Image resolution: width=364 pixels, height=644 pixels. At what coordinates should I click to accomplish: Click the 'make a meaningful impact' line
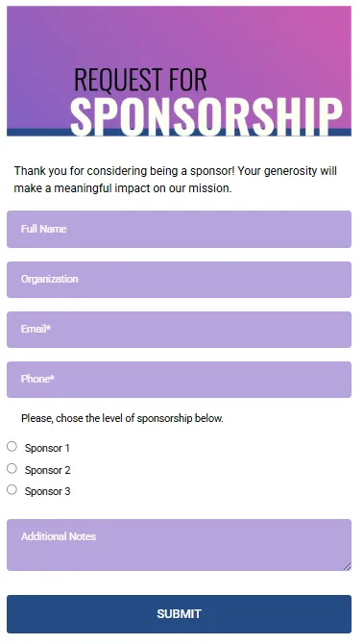(x=123, y=188)
